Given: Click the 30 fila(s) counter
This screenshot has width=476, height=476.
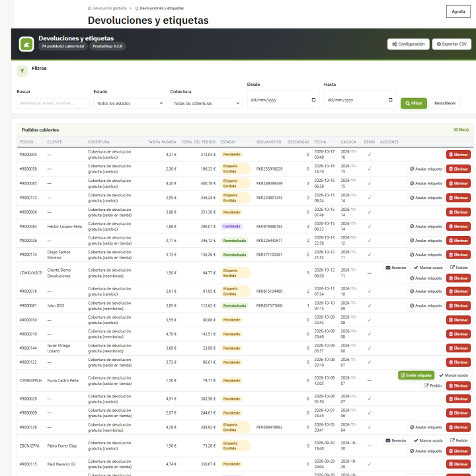Looking at the screenshot, I should click(461, 130).
